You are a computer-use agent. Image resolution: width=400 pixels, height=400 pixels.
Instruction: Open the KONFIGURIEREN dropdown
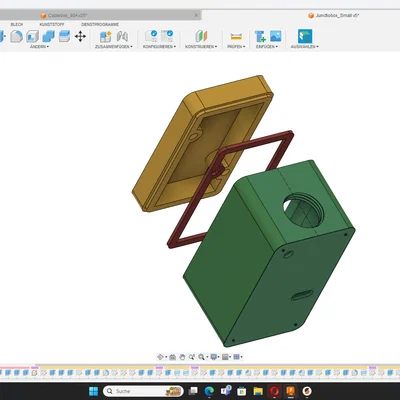pyautogui.click(x=159, y=47)
